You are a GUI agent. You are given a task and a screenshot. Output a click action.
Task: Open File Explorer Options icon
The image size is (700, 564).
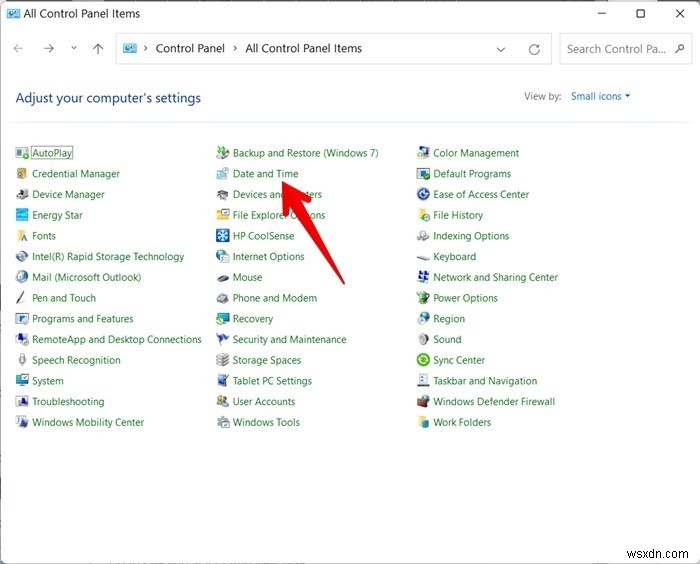[222, 215]
